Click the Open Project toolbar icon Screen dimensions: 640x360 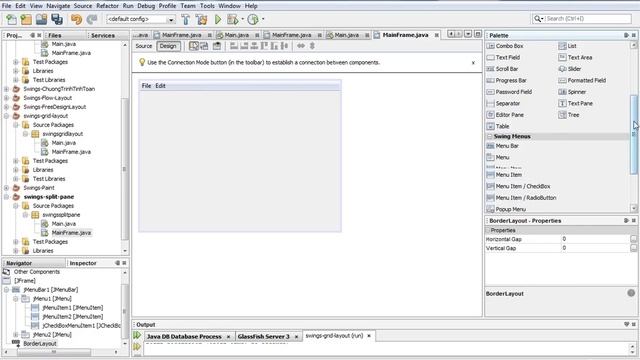[41, 19]
